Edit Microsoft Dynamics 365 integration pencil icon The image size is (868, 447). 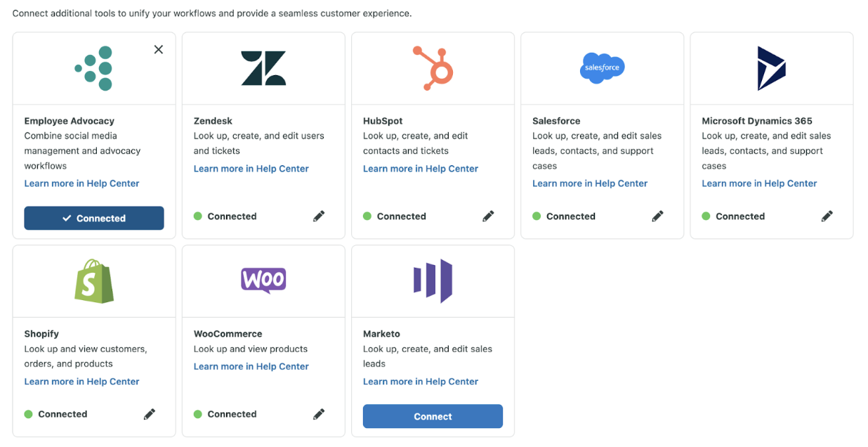point(827,216)
